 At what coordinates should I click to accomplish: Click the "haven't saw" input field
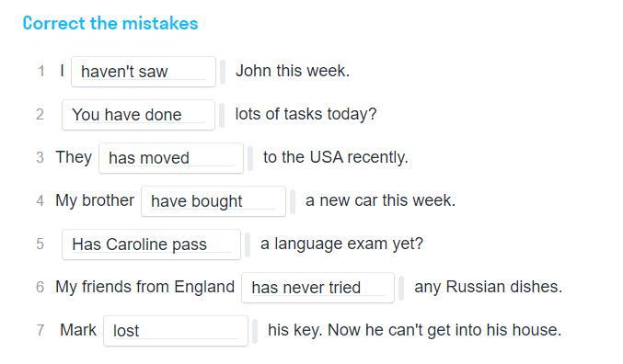[x=144, y=72]
